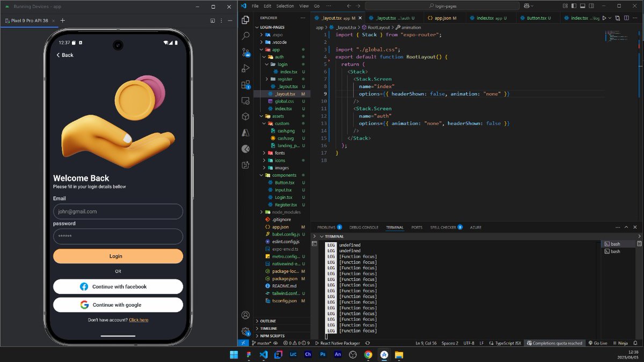
Task: Switch to the Ports panel tab
Action: 417,227
